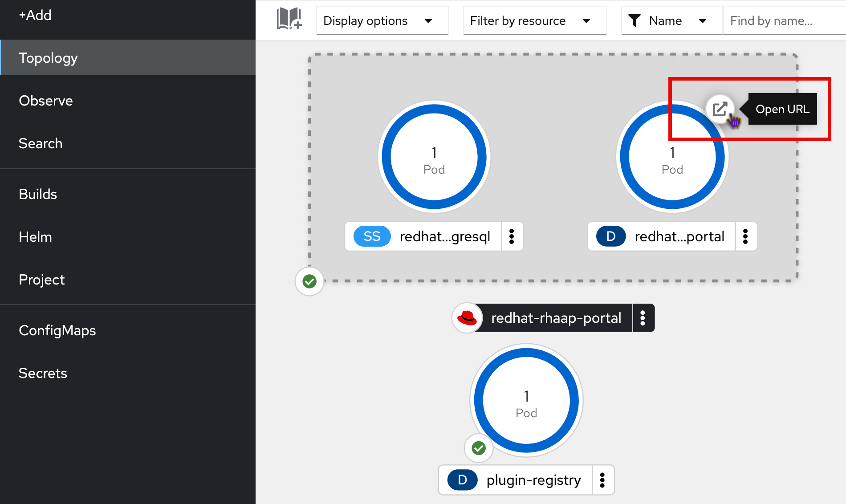Select the D Deployment badge on redhat-portal
This screenshot has height=504, width=846.
610,236
